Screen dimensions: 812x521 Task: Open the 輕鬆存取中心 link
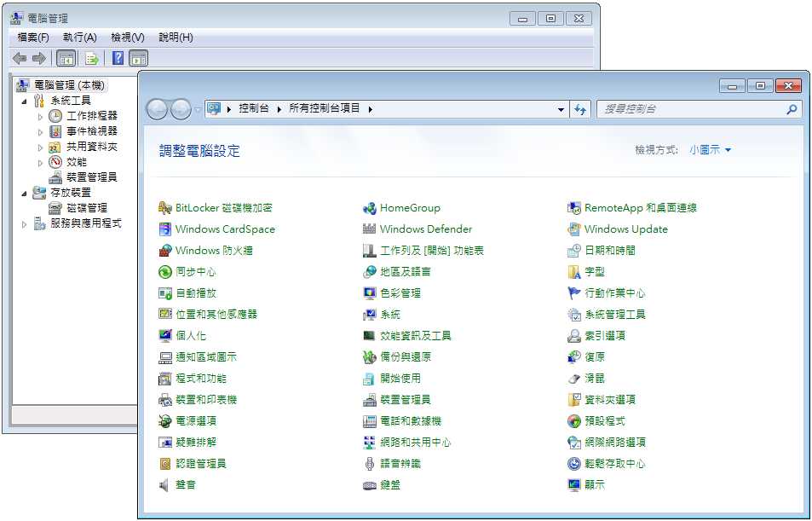tap(614, 464)
